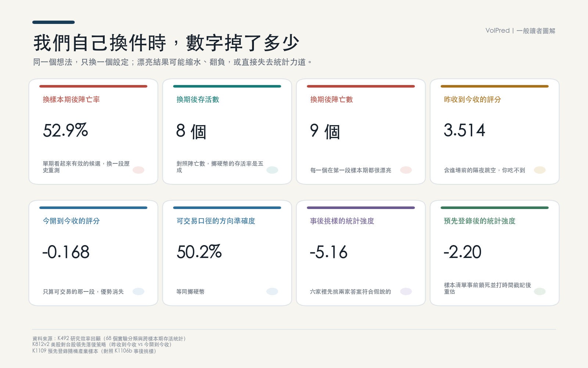This screenshot has width=588, height=368.
Task: Click the value 8 個
Action: (x=191, y=131)
